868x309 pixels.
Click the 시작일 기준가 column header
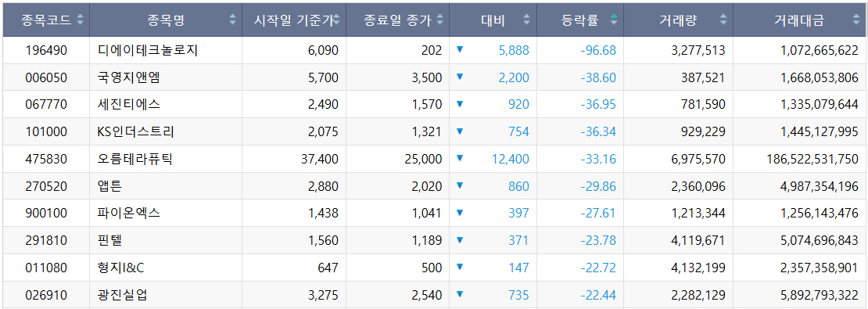(294, 20)
